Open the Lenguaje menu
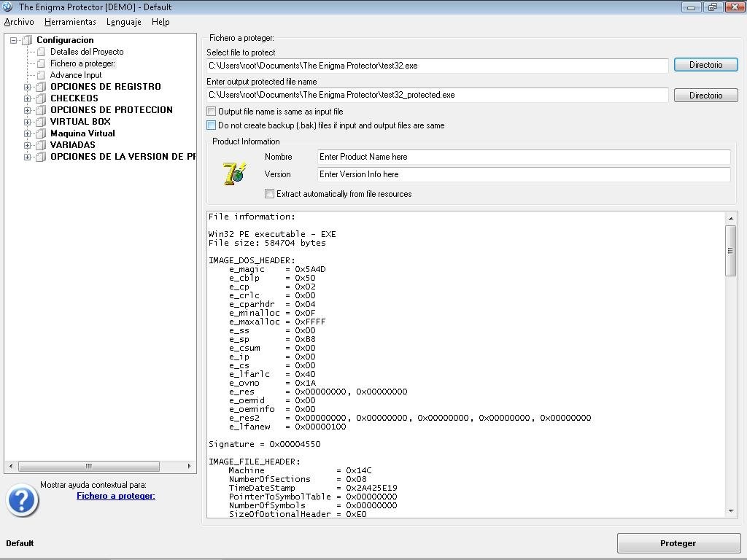This screenshot has height=560, width=747. [x=124, y=22]
